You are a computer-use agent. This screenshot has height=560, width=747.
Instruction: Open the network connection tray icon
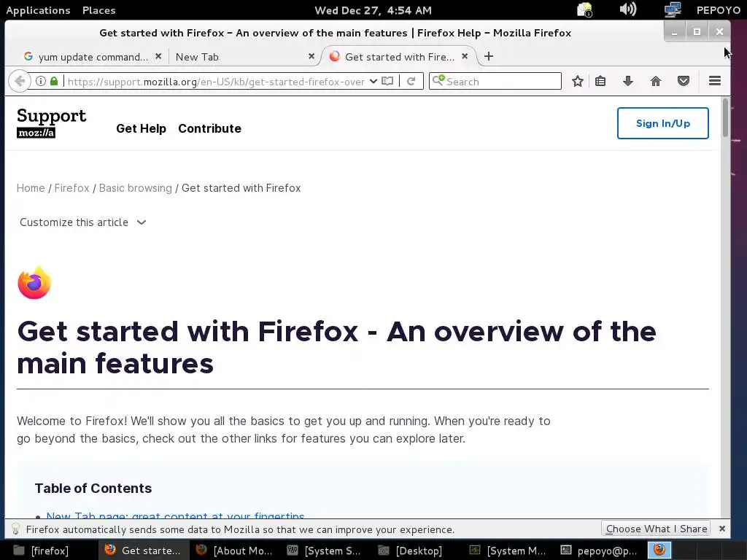coord(673,9)
